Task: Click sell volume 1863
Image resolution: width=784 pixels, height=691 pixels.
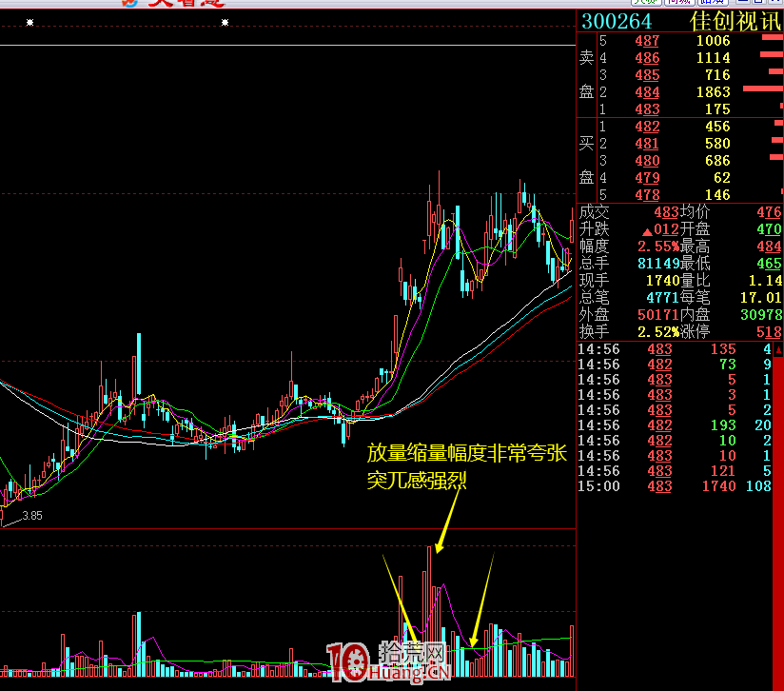Action: (x=714, y=92)
